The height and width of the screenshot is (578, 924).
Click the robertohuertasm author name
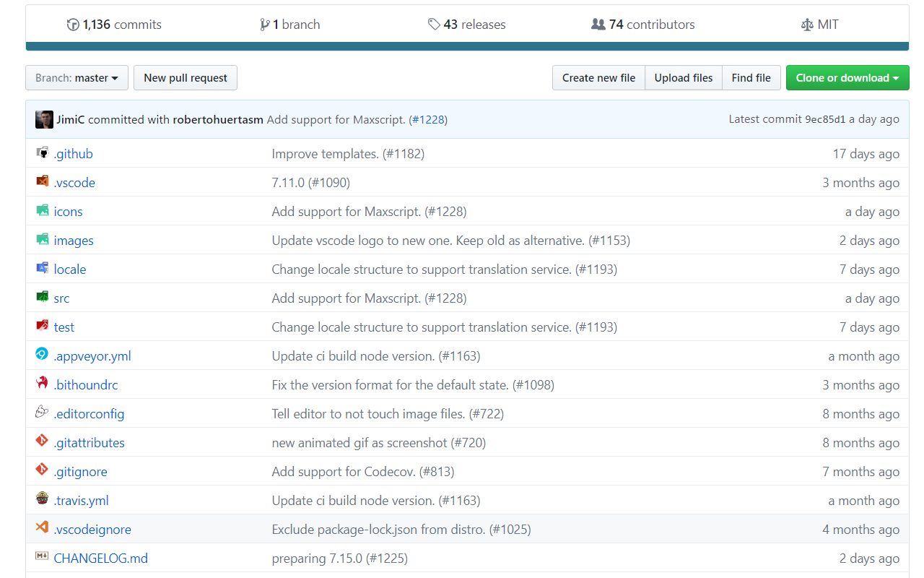pyautogui.click(x=218, y=119)
